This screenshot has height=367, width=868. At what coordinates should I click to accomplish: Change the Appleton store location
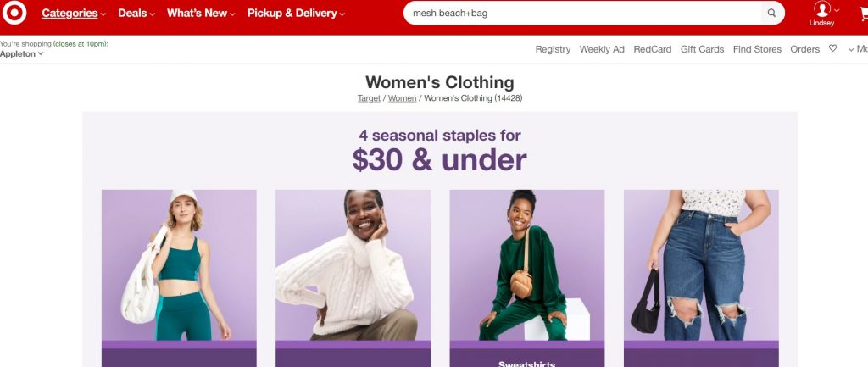coord(21,53)
